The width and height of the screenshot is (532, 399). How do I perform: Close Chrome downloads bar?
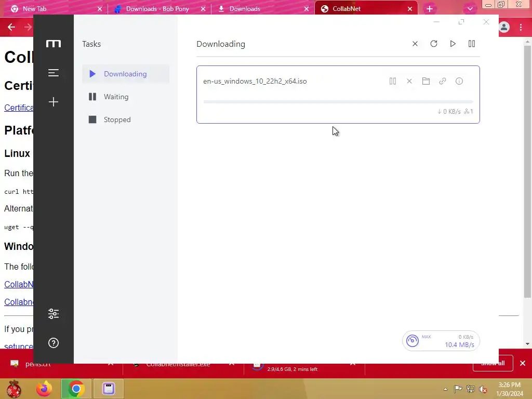click(x=523, y=363)
